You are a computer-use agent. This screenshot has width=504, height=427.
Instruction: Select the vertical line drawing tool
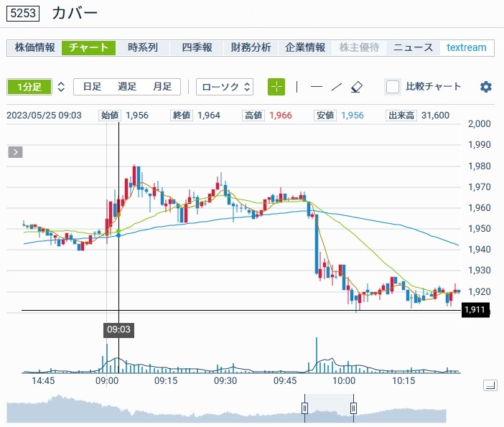click(x=297, y=87)
